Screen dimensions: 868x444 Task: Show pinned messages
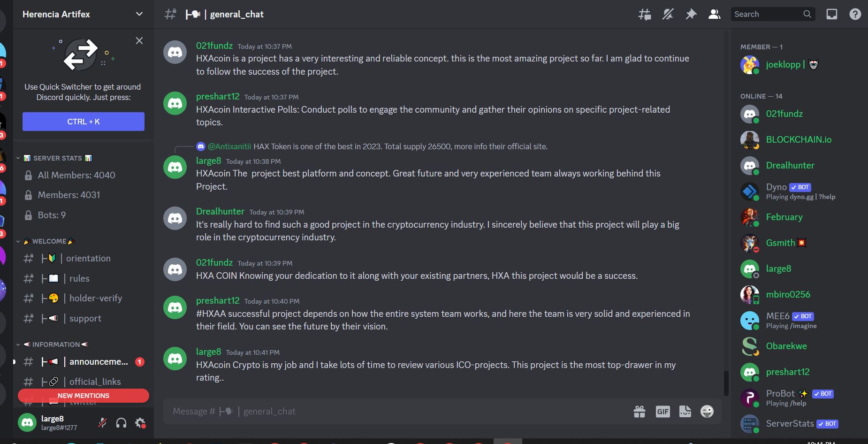[x=691, y=15]
